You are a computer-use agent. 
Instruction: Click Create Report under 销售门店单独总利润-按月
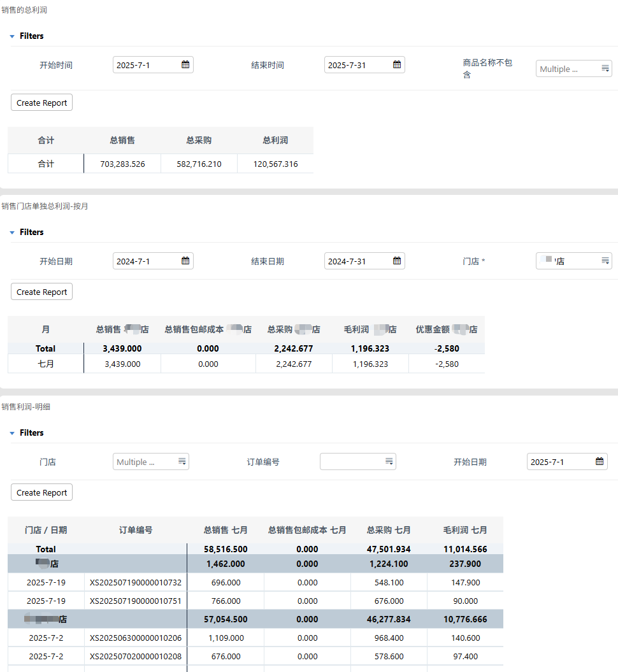(41, 292)
